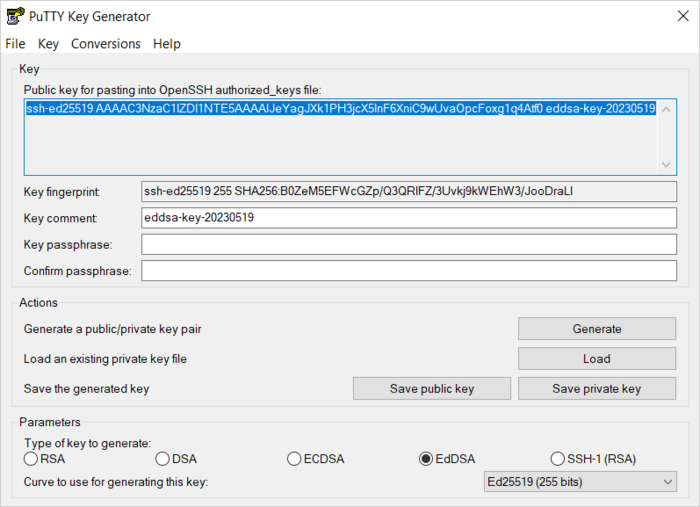Open the Key menu

(x=48, y=44)
